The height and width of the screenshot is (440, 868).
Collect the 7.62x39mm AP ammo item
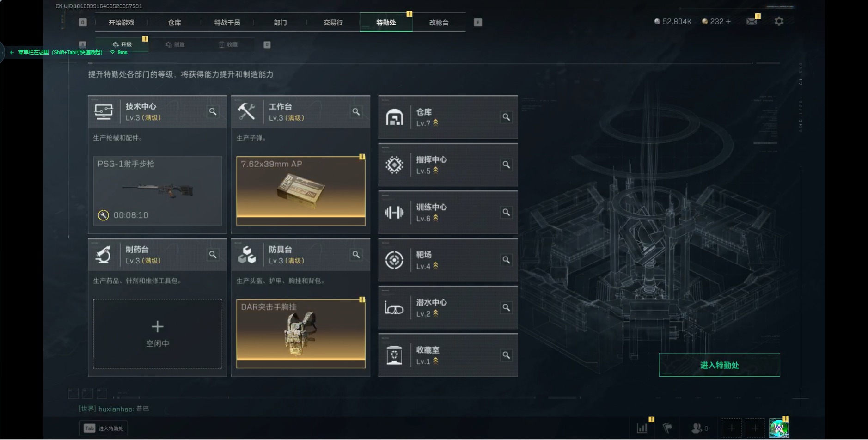coord(300,190)
